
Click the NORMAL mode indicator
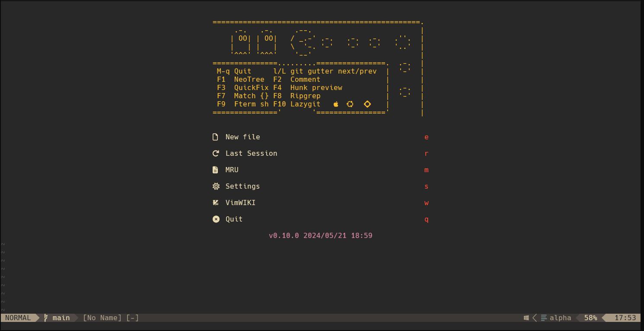[18, 318]
